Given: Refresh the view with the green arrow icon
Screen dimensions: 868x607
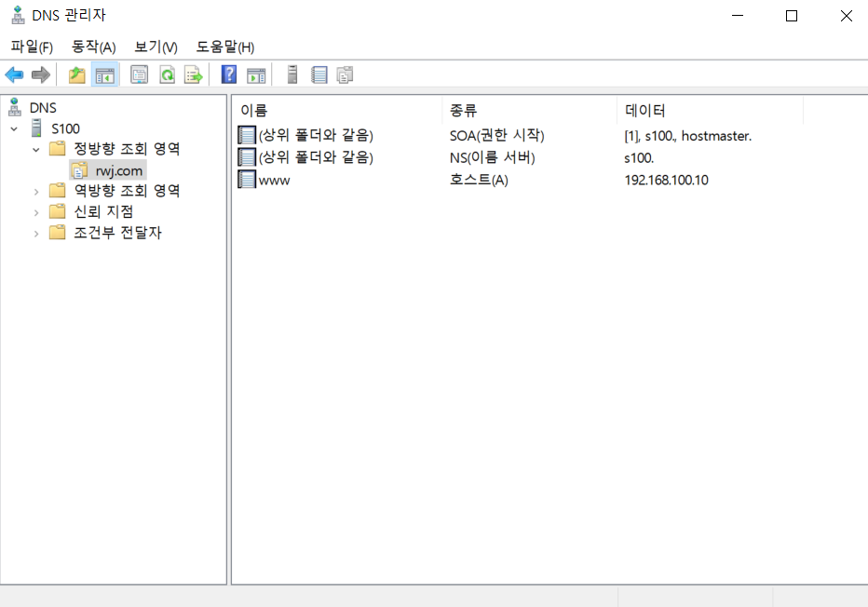Looking at the screenshot, I should point(167,74).
